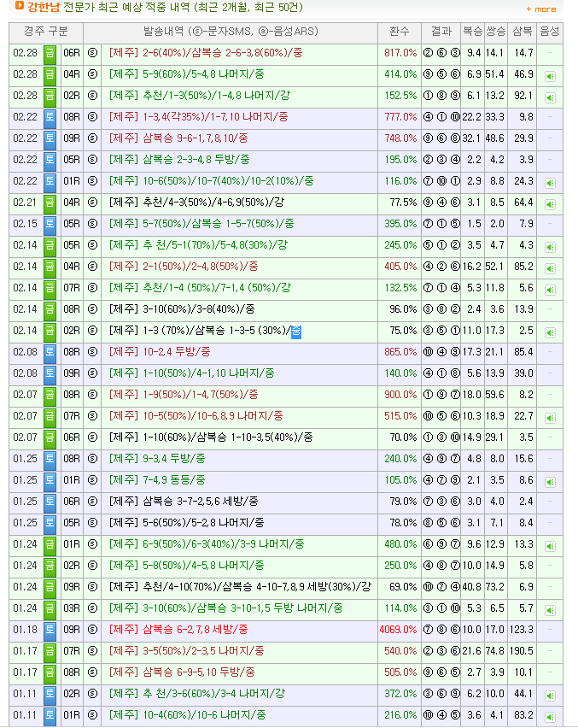The image size is (578, 728).
Task: Open the '+ more' link
Action: pyautogui.click(x=541, y=9)
